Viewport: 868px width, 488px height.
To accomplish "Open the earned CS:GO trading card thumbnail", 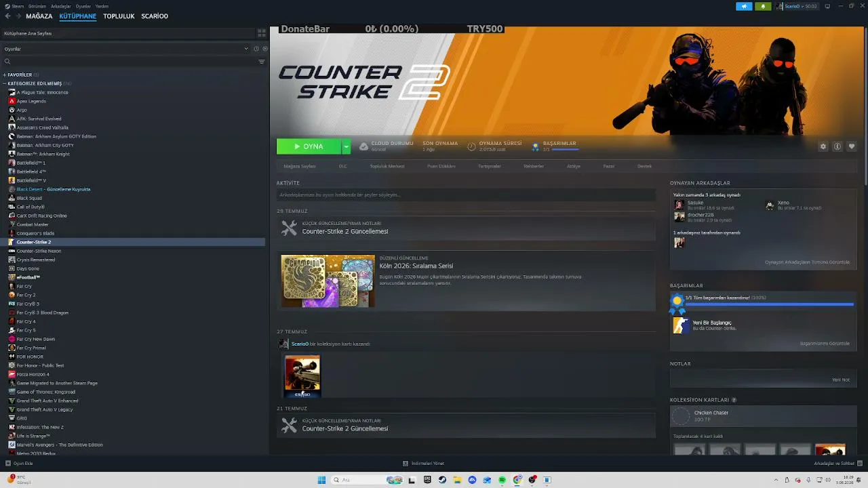I will (302, 376).
